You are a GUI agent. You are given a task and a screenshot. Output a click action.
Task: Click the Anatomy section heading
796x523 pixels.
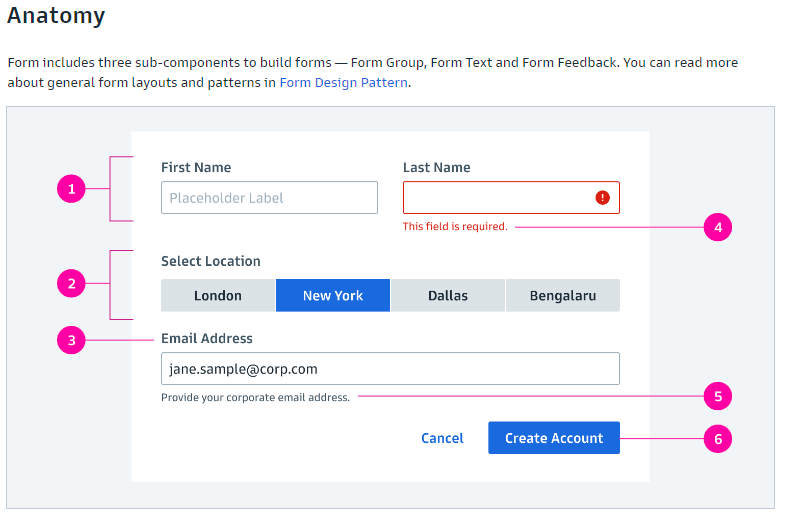click(x=56, y=16)
